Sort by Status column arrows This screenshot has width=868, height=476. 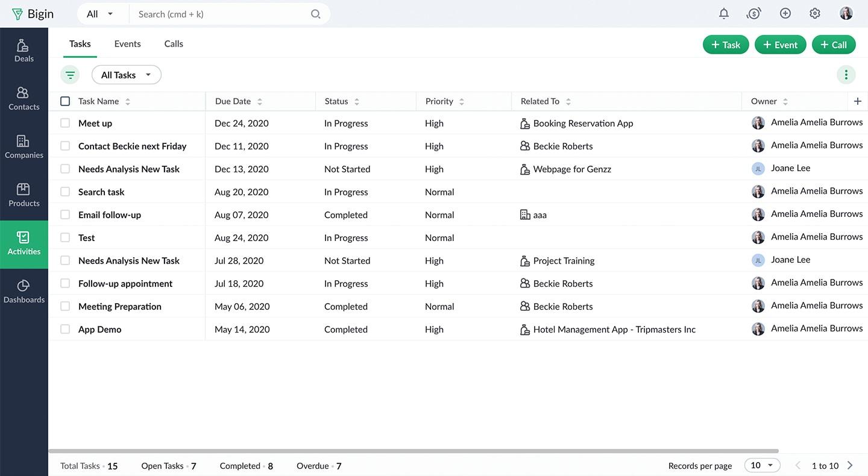point(357,102)
